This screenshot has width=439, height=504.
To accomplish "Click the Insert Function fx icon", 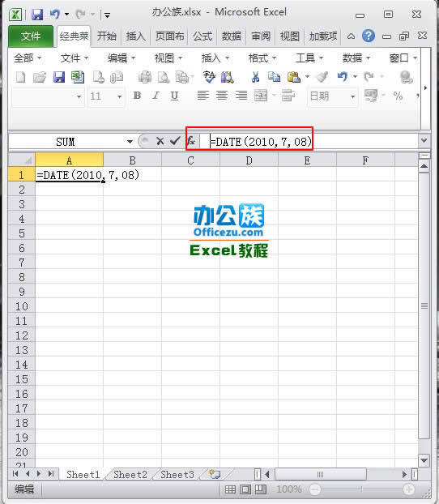I will click(191, 141).
